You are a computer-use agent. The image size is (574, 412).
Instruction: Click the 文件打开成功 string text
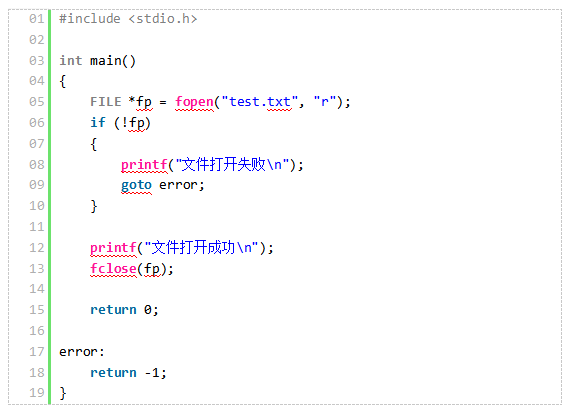pyautogui.click(x=193, y=248)
